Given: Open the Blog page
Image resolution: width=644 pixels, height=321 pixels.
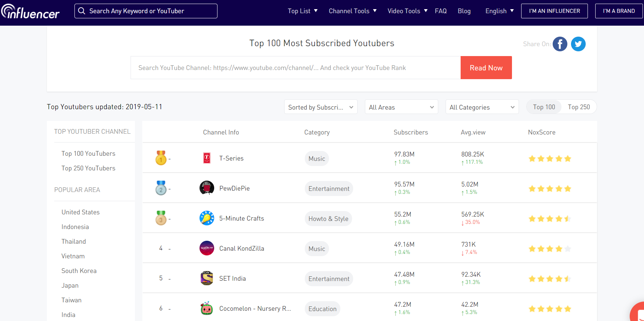Looking at the screenshot, I should (x=464, y=11).
